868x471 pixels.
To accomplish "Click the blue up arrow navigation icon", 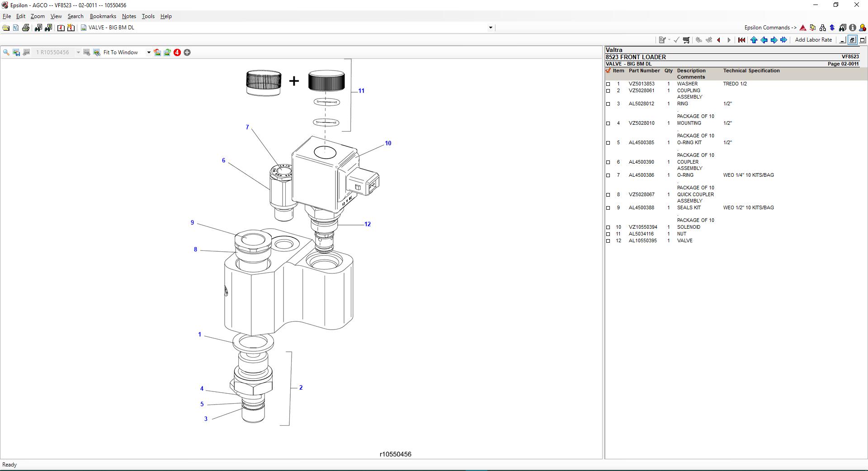I will [x=754, y=40].
